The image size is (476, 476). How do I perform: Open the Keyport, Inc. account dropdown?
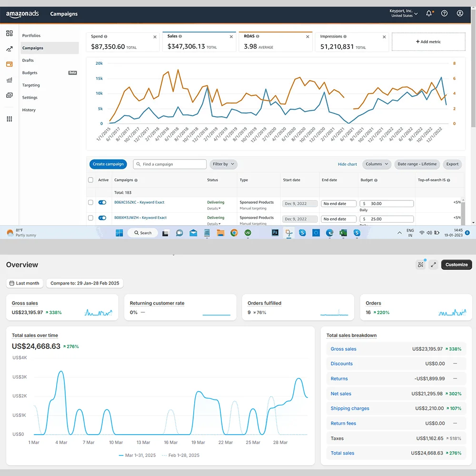click(x=404, y=14)
